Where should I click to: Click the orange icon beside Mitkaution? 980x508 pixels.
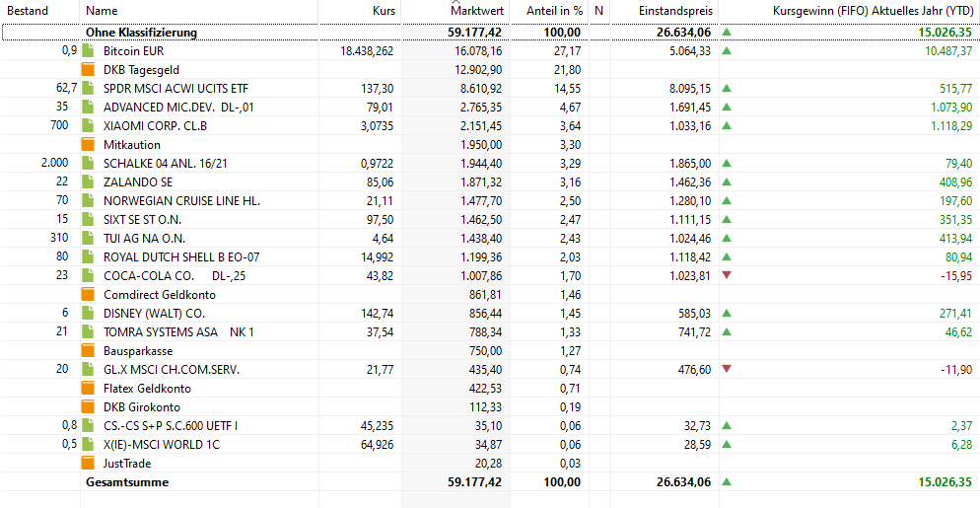[88, 145]
